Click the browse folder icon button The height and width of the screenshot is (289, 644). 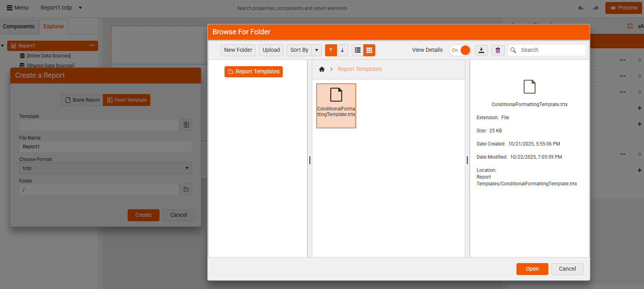[x=186, y=189]
